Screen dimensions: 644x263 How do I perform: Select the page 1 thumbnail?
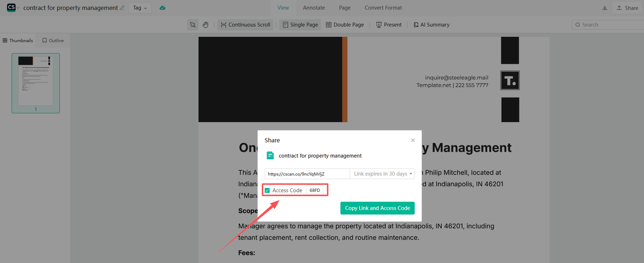[36, 81]
